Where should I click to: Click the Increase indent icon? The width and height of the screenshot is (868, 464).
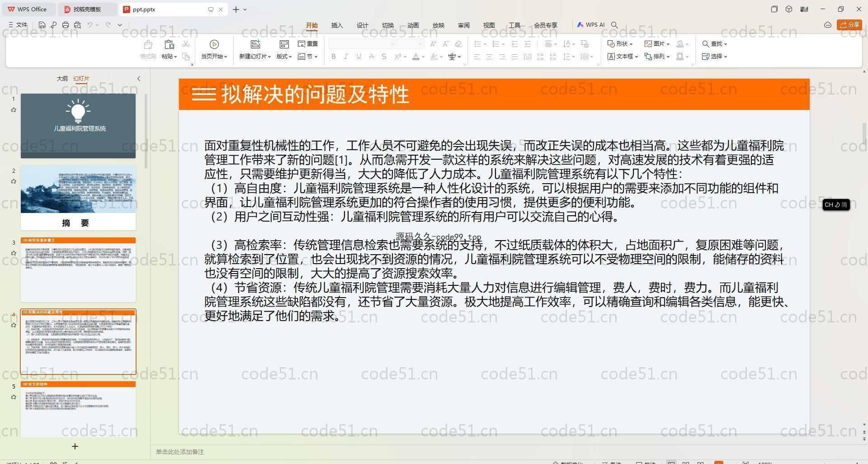527,44
